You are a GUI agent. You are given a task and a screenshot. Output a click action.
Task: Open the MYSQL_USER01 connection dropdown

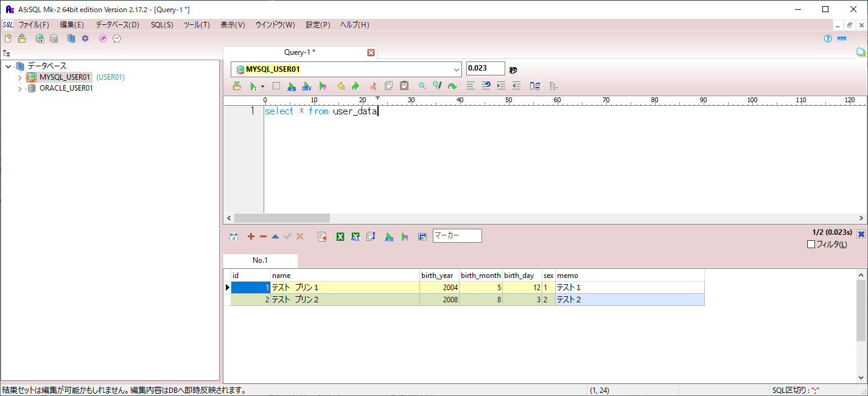click(456, 69)
